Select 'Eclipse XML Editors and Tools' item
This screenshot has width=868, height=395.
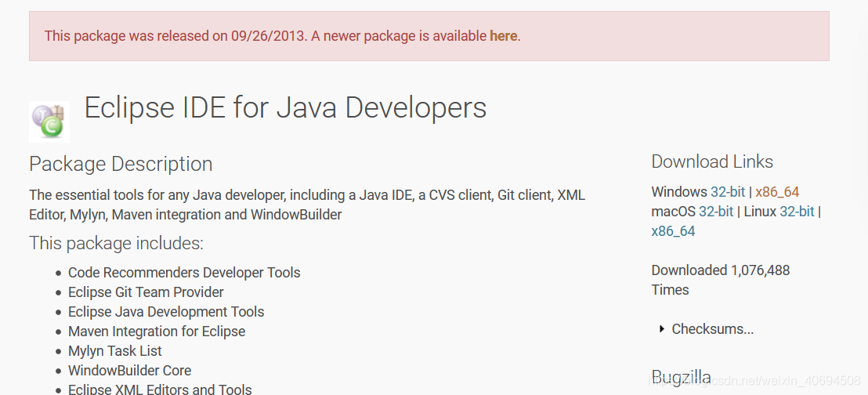pos(160,389)
